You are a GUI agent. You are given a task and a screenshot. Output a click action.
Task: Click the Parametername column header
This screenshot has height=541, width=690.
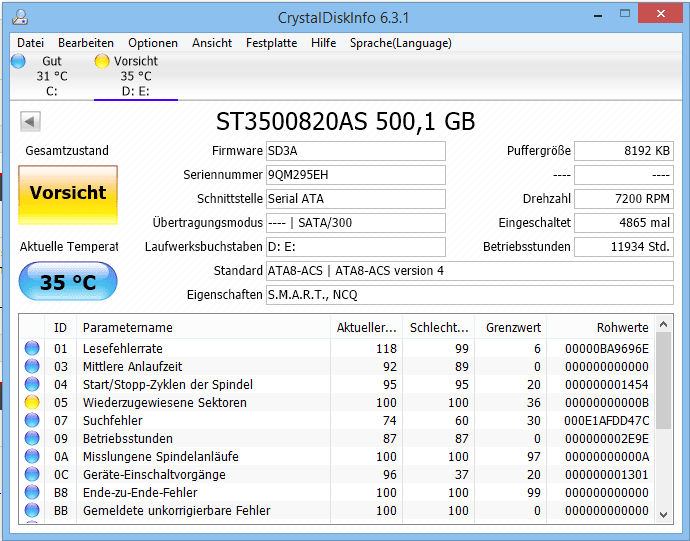[203, 328]
